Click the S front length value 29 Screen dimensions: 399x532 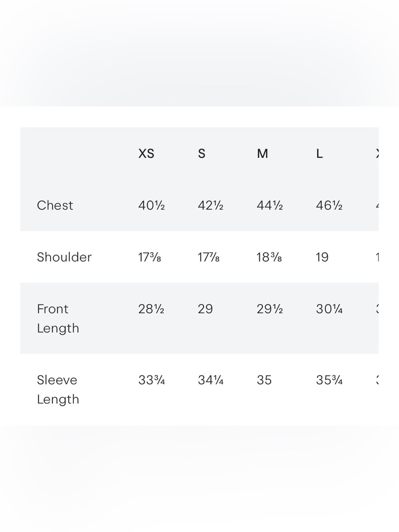tap(205, 309)
